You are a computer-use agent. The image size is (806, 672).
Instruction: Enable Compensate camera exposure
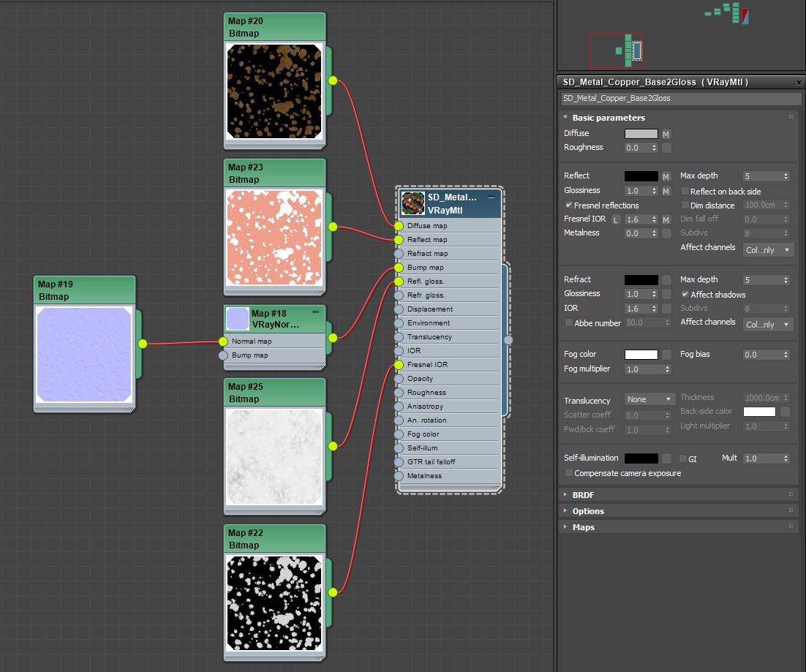click(568, 472)
